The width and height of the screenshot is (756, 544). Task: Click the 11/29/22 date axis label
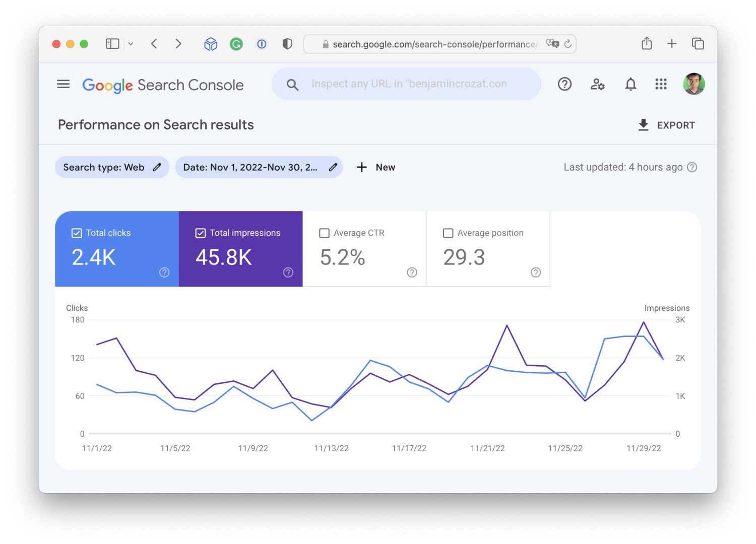(644, 448)
